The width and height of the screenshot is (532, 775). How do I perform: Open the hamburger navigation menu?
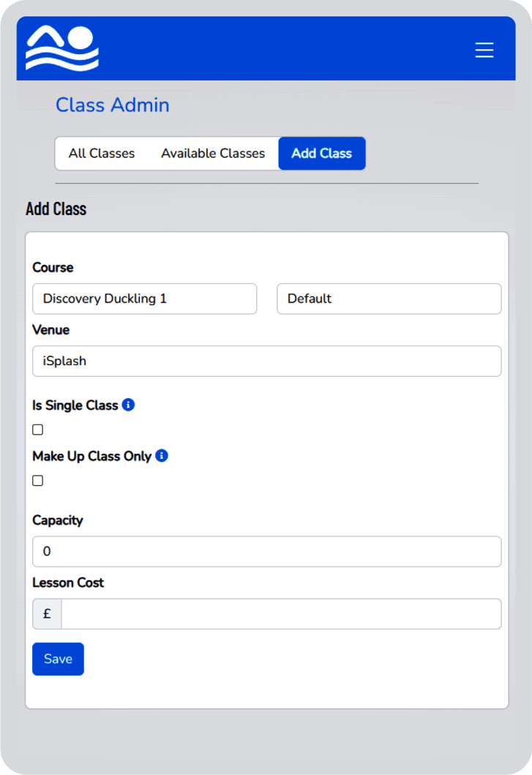pyautogui.click(x=484, y=50)
